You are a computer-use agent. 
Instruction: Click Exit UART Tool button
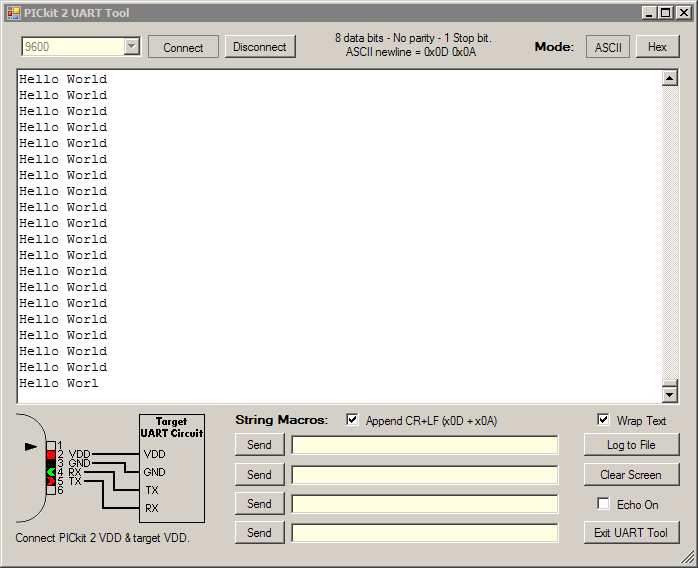(x=631, y=532)
